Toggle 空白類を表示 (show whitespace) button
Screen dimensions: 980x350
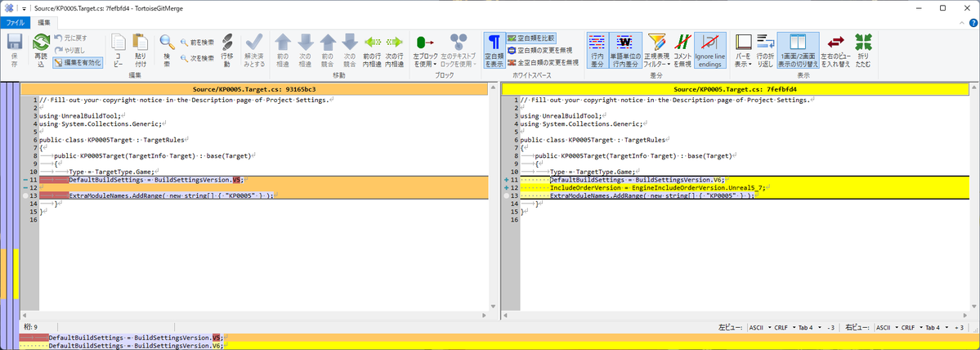[494, 49]
